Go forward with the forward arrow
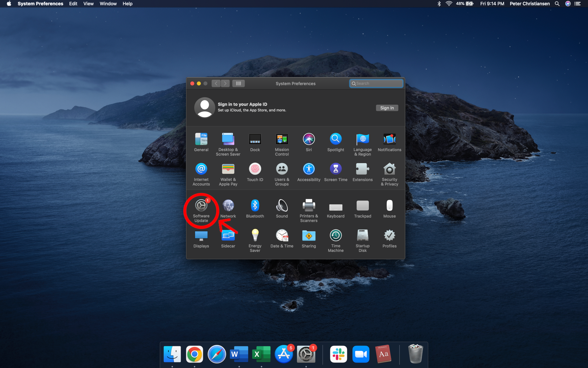Viewport: 588px width, 368px height. click(x=225, y=83)
